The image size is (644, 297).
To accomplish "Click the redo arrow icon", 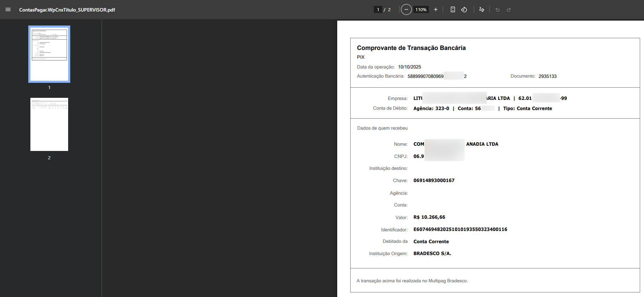I will [509, 9].
